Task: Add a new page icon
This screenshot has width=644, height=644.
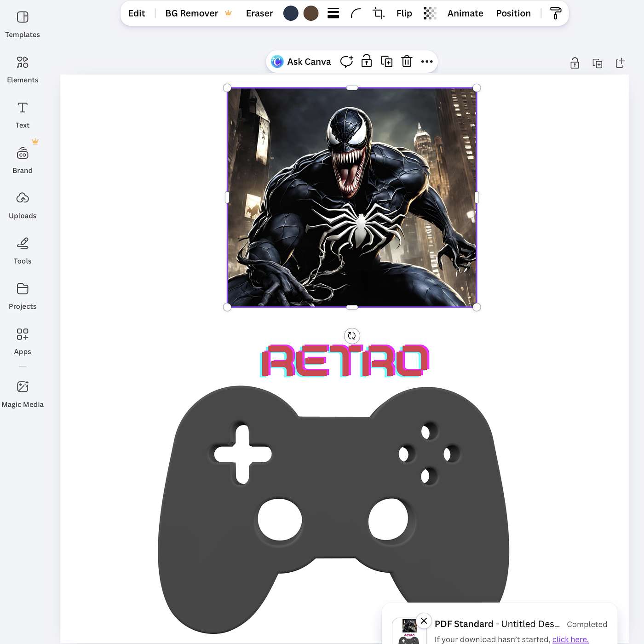Action: point(620,63)
